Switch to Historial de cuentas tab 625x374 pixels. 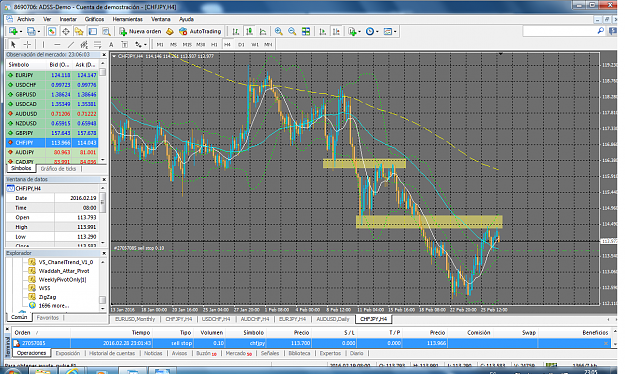tap(112, 353)
